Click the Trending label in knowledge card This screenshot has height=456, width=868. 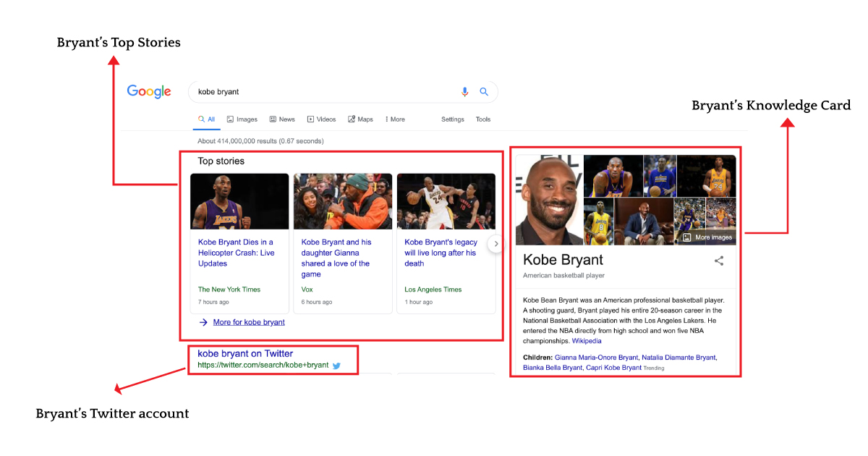point(654,368)
